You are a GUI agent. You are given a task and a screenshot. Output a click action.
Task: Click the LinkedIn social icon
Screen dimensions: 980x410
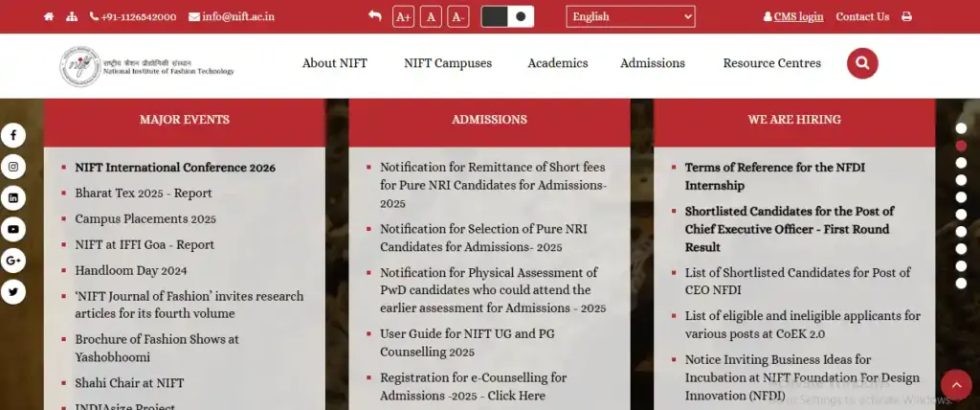click(13, 198)
